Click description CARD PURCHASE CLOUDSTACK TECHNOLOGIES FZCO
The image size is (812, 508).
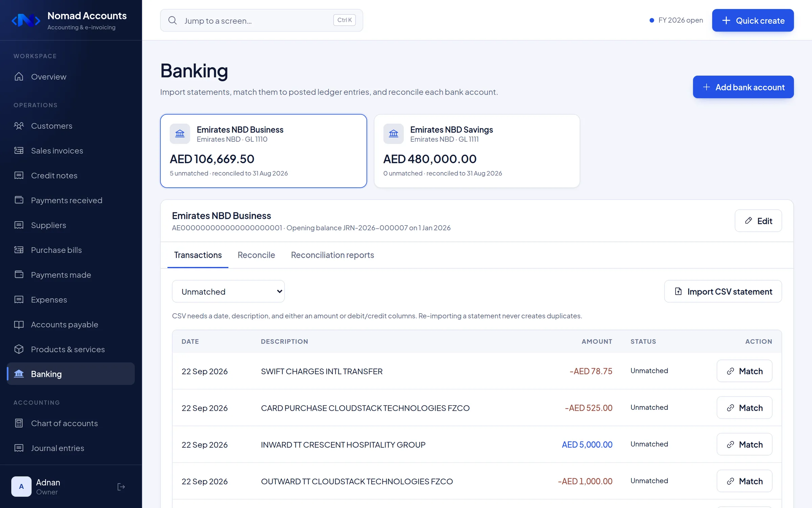pos(365,408)
